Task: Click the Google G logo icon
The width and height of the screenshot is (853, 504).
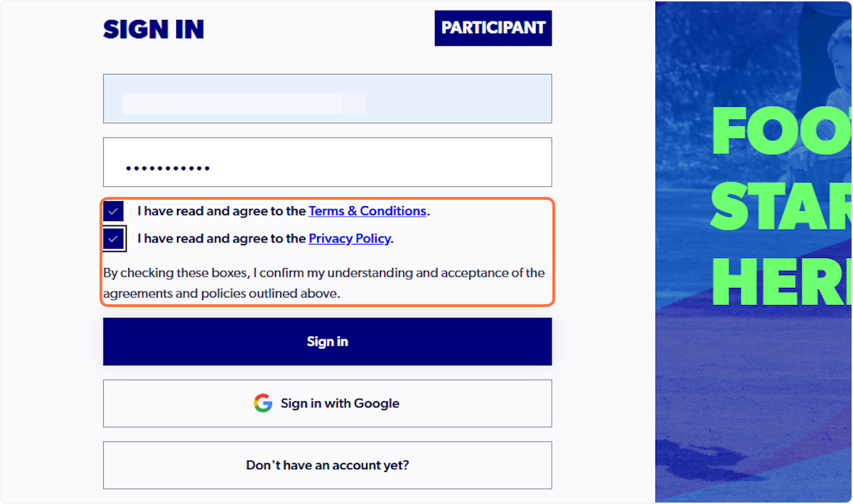Action: (x=263, y=403)
